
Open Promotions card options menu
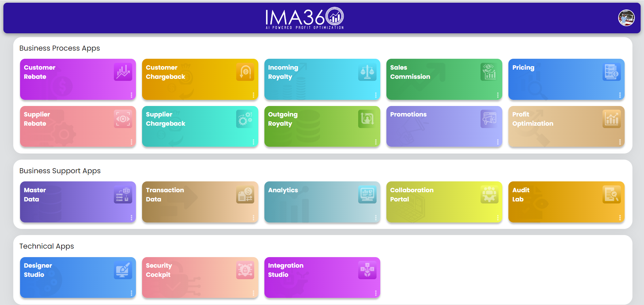498,142
